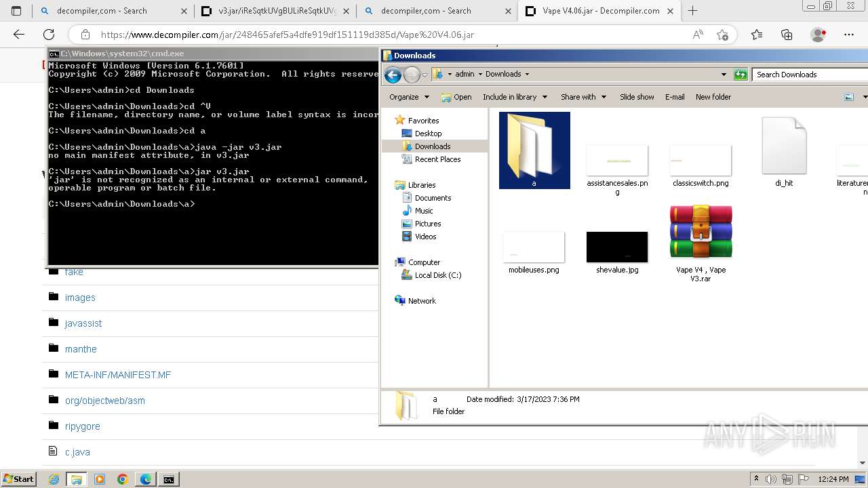Click E-mail in Explorer toolbar
The height and width of the screenshot is (488, 868).
675,97
